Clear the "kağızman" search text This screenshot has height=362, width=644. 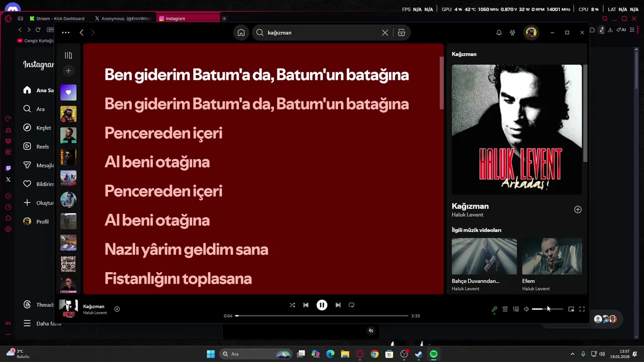385,33
